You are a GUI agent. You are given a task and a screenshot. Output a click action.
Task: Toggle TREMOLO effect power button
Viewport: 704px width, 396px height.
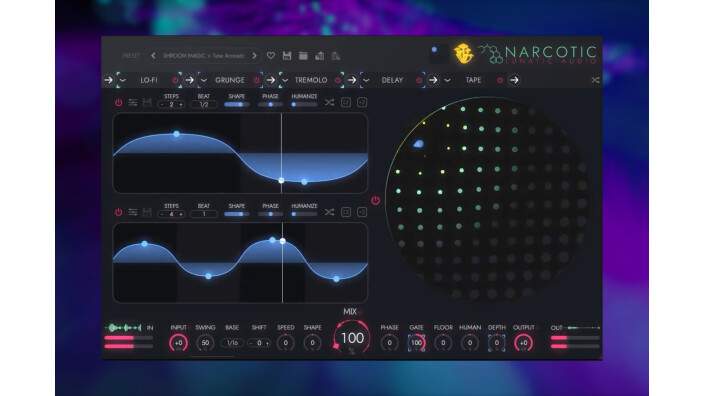(338, 80)
